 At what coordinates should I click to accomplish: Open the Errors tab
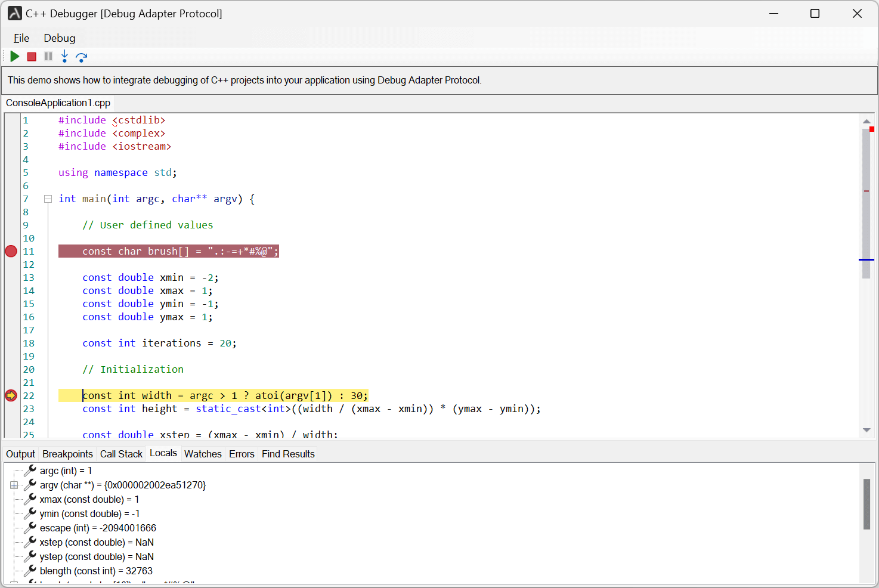242,454
